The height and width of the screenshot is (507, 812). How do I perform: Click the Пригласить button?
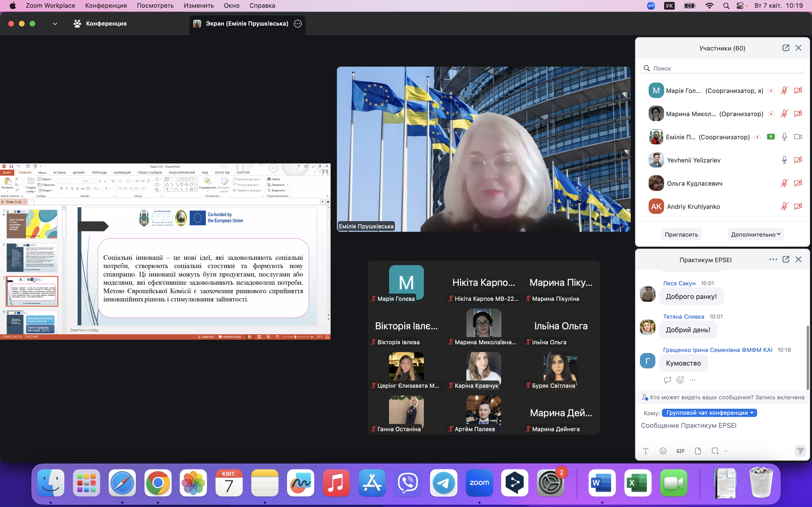(681, 234)
